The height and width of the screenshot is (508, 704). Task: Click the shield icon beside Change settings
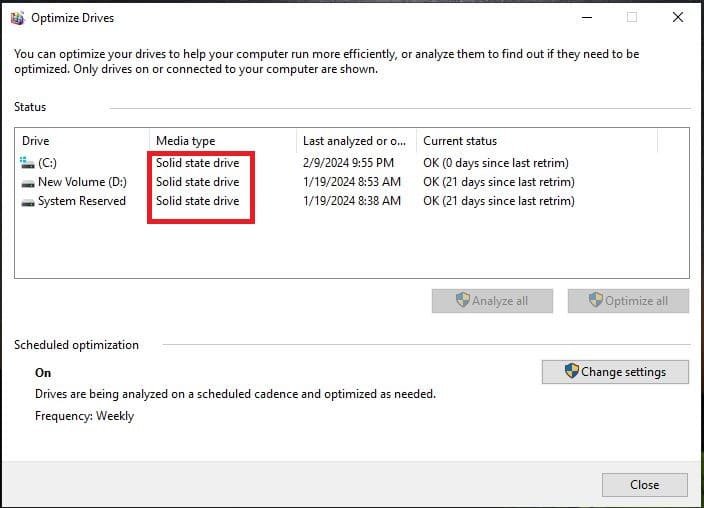(x=571, y=371)
